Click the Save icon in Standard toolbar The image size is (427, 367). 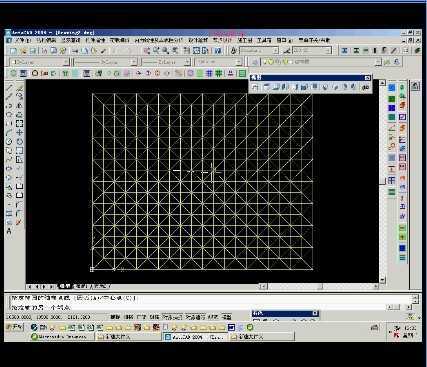[x=33, y=51]
